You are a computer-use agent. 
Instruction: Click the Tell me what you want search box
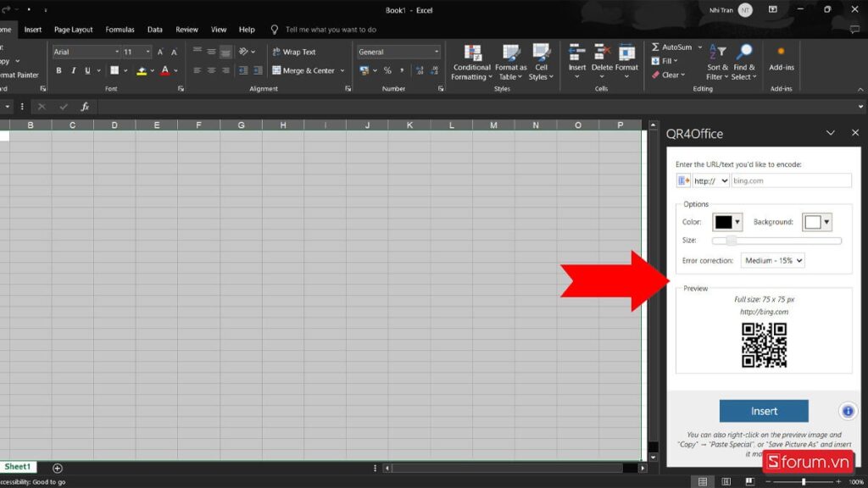(x=331, y=30)
